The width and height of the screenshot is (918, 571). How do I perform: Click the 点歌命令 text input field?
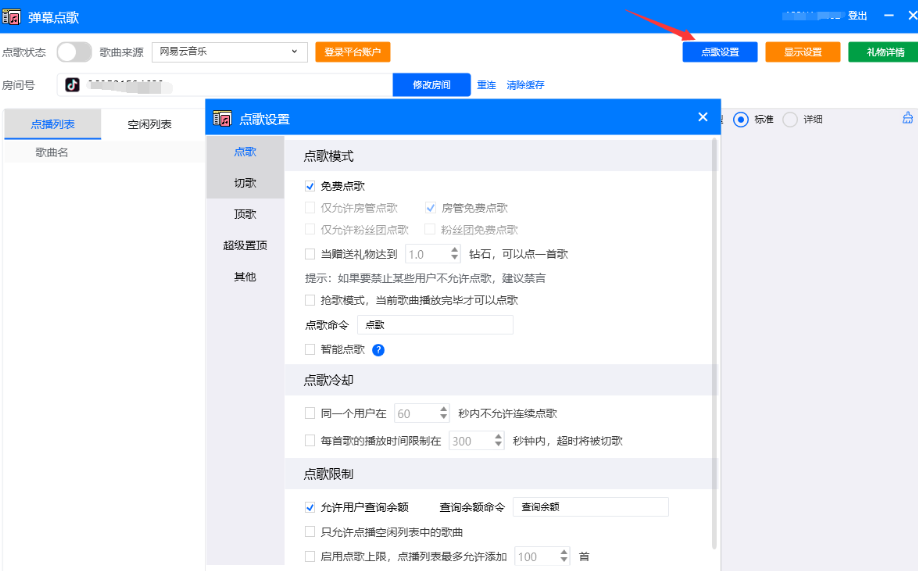tap(434, 325)
